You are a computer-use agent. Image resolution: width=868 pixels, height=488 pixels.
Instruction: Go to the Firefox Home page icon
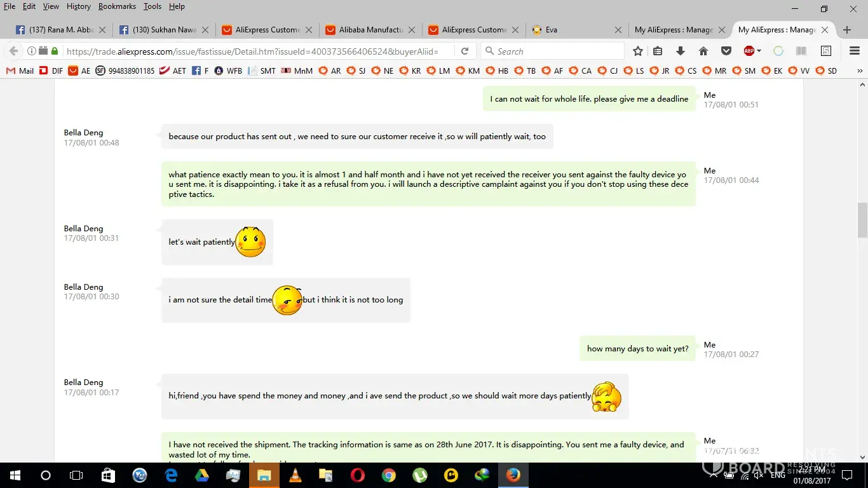(x=703, y=51)
